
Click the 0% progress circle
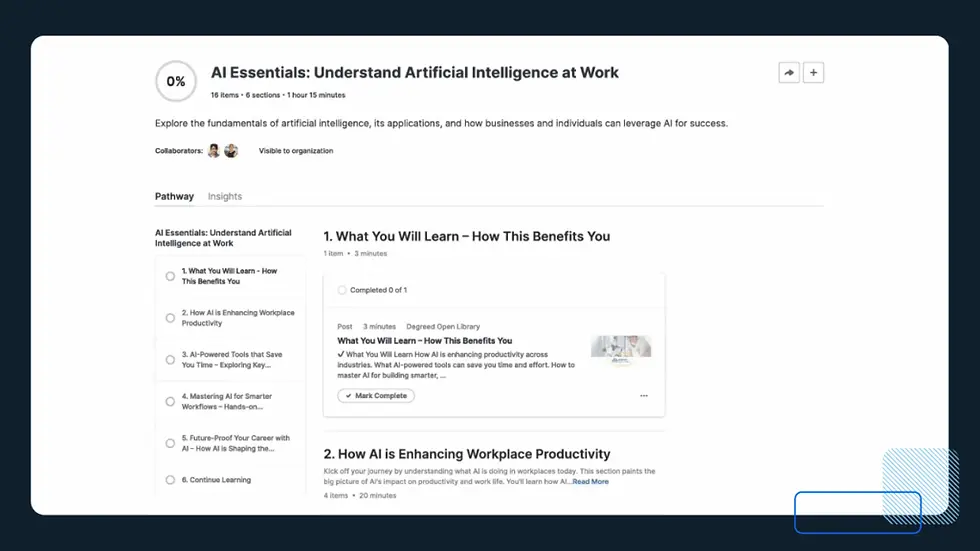176,82
